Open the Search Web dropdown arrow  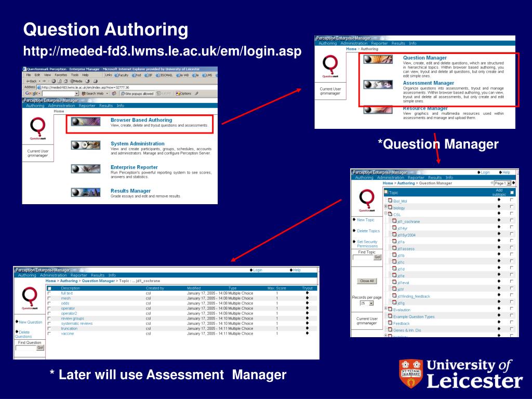pos(107,94)
